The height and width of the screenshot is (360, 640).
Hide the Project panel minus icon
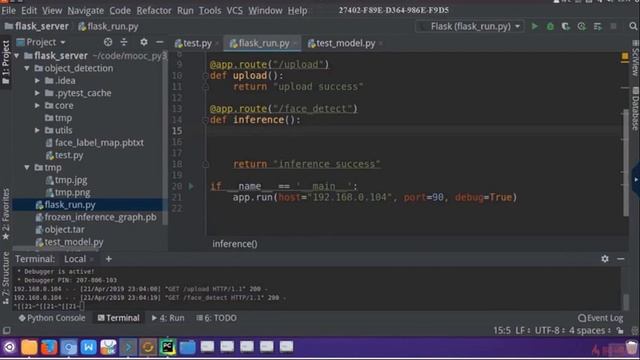pos(160,42)
